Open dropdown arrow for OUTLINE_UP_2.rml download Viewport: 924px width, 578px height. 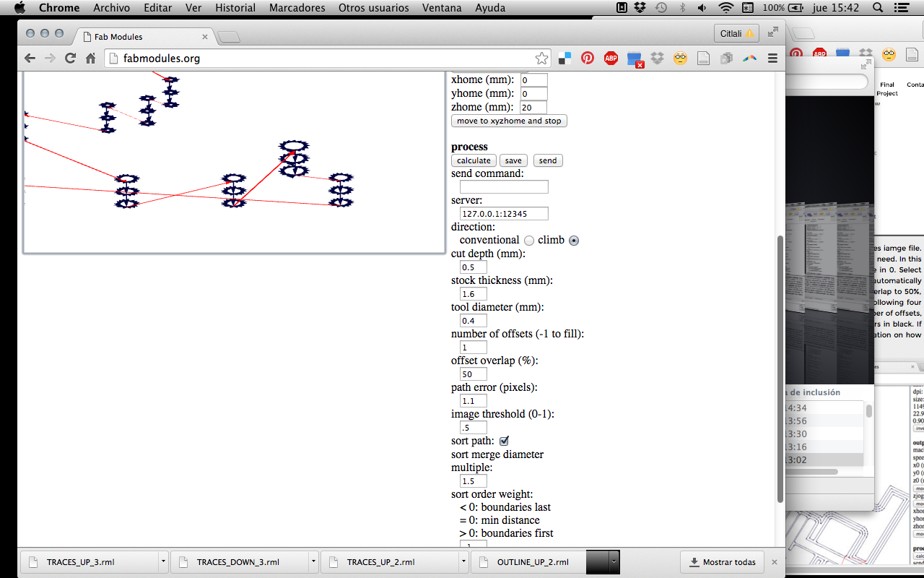point(614,561)
